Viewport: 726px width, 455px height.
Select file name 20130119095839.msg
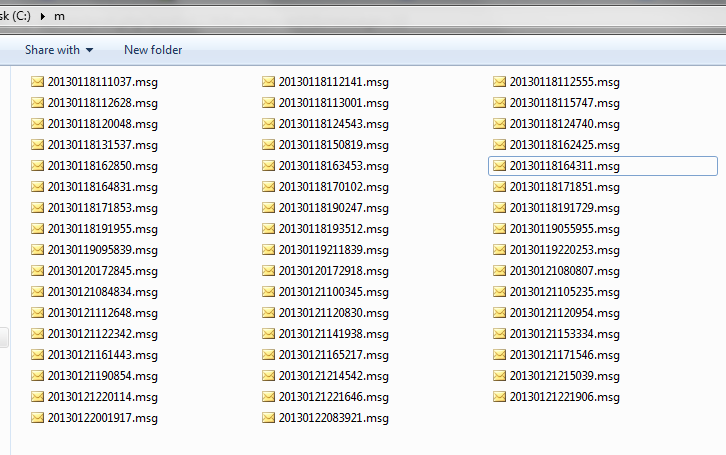(103, 250)
